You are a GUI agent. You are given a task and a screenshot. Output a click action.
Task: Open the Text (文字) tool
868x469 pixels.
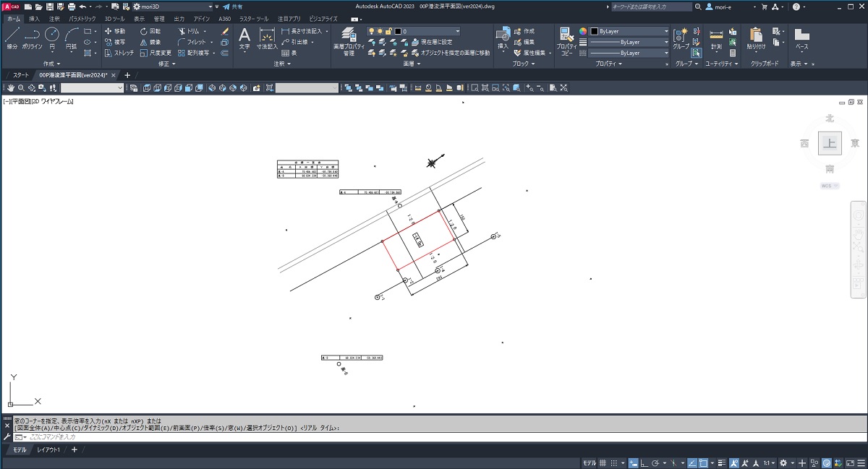click(244, 36)
